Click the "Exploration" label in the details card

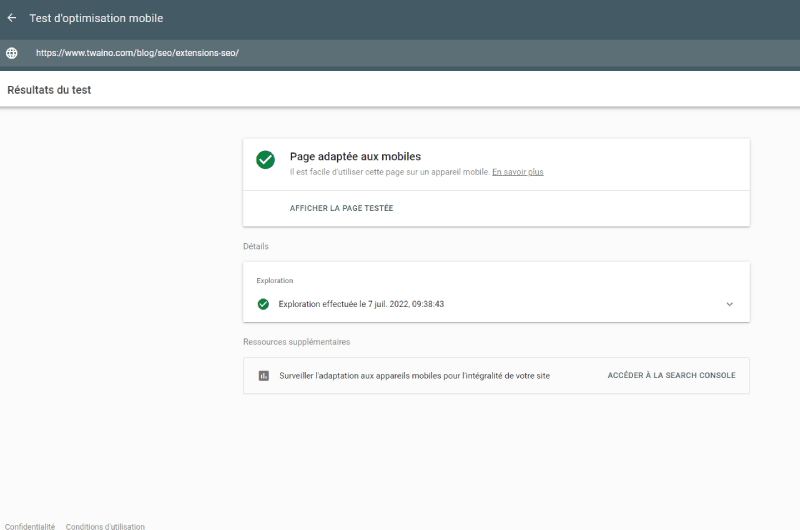pos(275,281)
